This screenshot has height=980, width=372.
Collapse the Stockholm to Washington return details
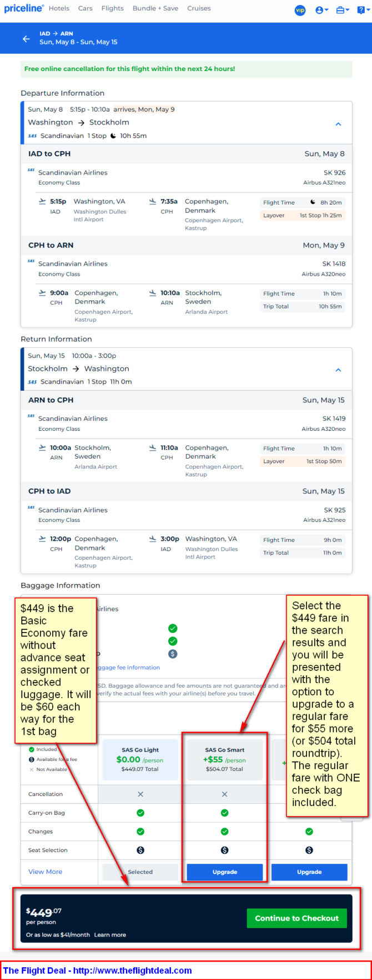tap(338, 370)
